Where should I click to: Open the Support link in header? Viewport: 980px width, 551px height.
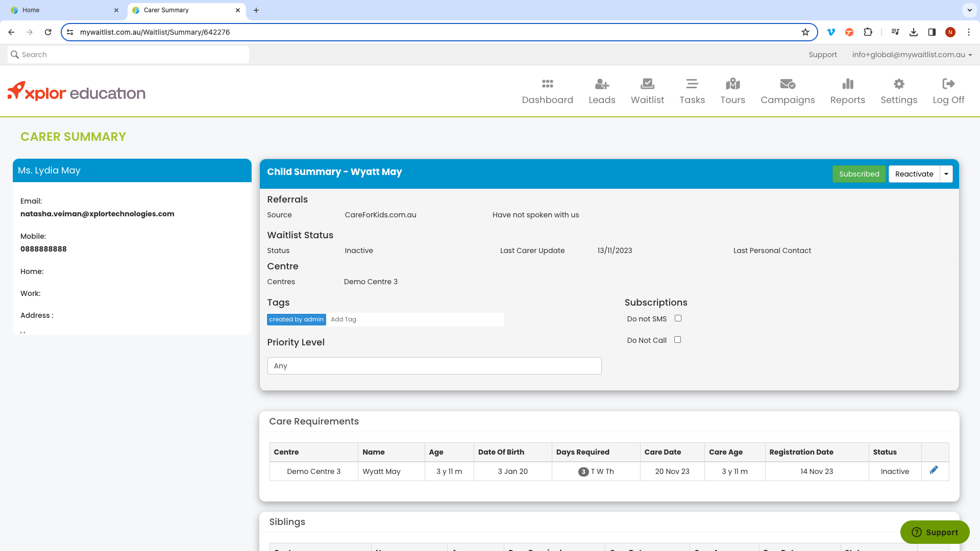tap(822, 55)
